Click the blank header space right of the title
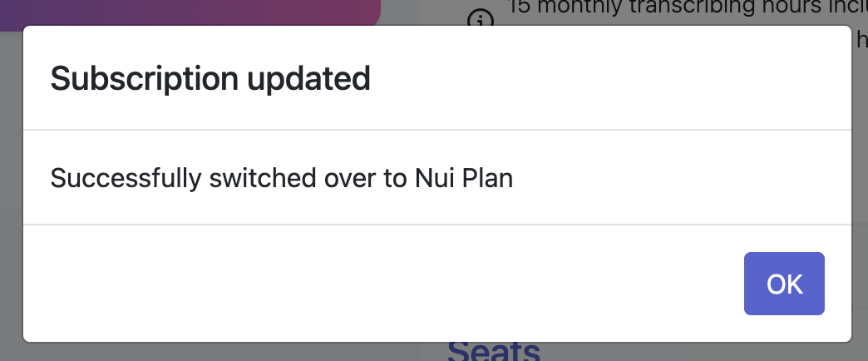Viewport: 868px width, 361px height. pos(609,79)
